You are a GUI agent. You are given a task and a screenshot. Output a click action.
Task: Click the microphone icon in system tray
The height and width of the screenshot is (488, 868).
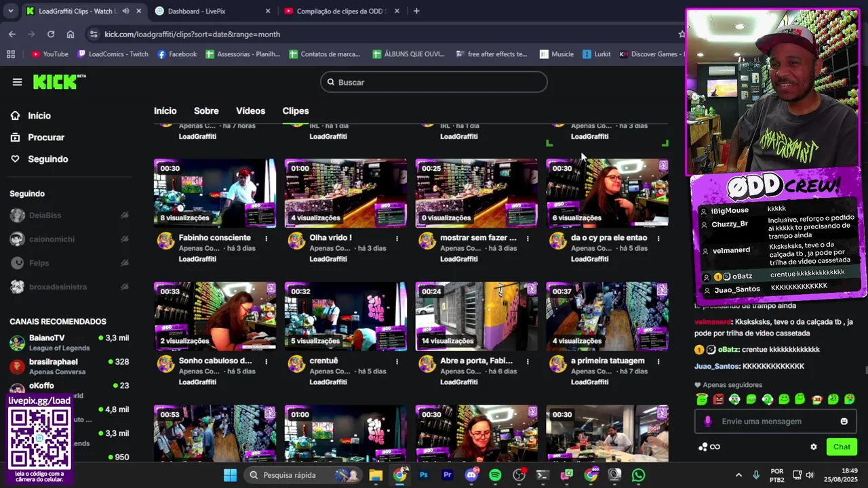(x=756, y=475)
